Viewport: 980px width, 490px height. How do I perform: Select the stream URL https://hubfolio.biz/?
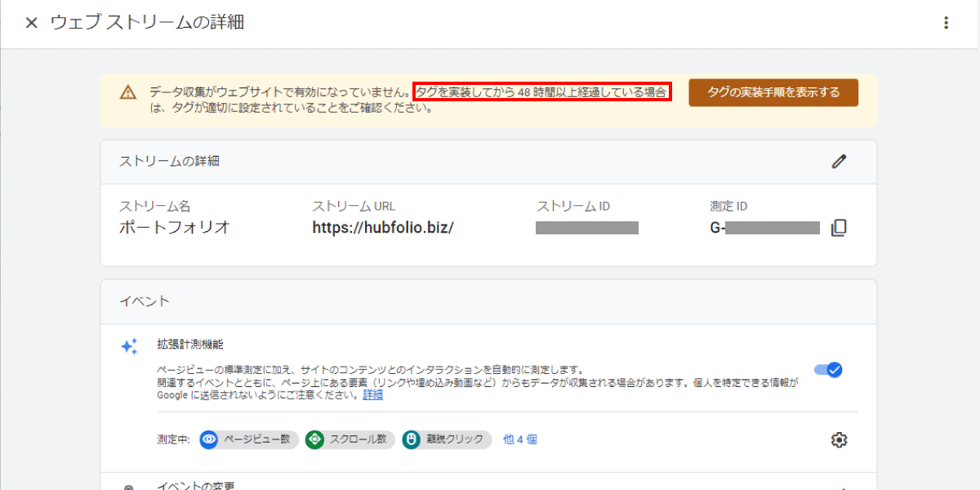(383, 228)
